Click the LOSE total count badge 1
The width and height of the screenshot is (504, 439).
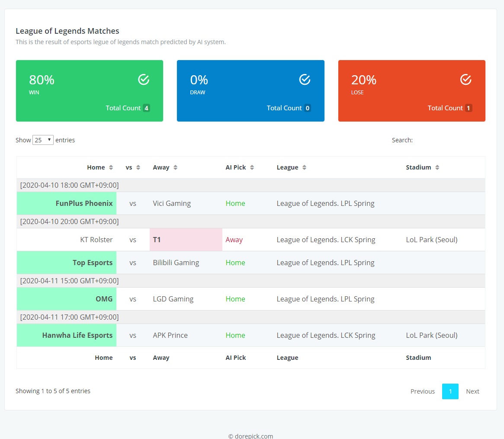pyautogui.click(x=469, y=108)
